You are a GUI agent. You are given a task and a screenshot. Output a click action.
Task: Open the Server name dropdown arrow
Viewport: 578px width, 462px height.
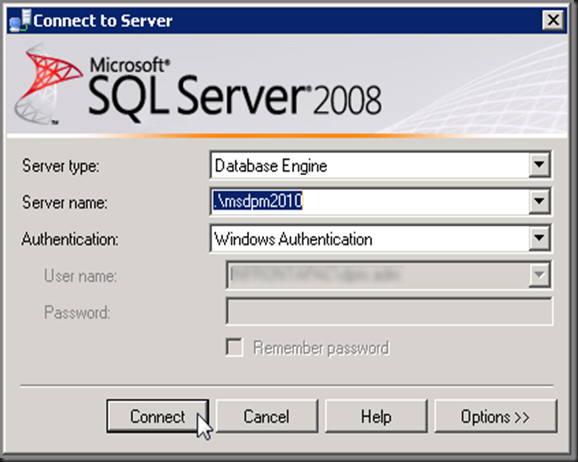(x=539, y=201)
